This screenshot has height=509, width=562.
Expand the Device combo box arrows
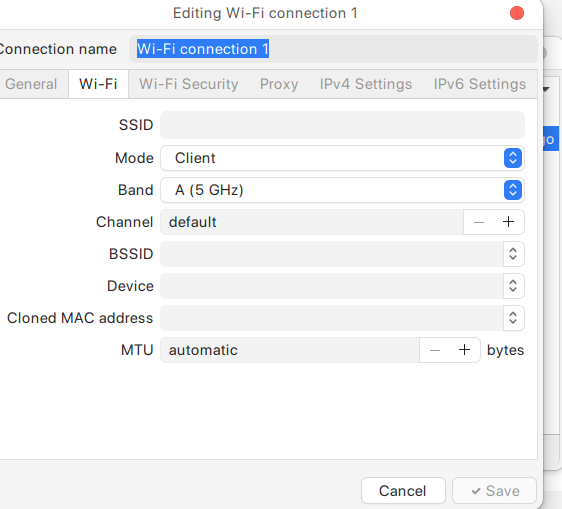point(513,286)
